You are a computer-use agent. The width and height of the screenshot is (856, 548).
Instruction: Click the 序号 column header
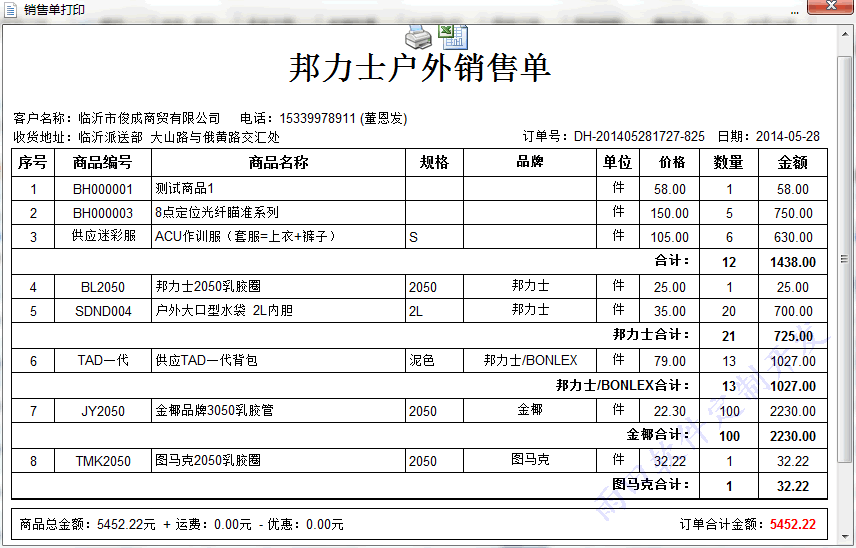(x=33, y=162)
